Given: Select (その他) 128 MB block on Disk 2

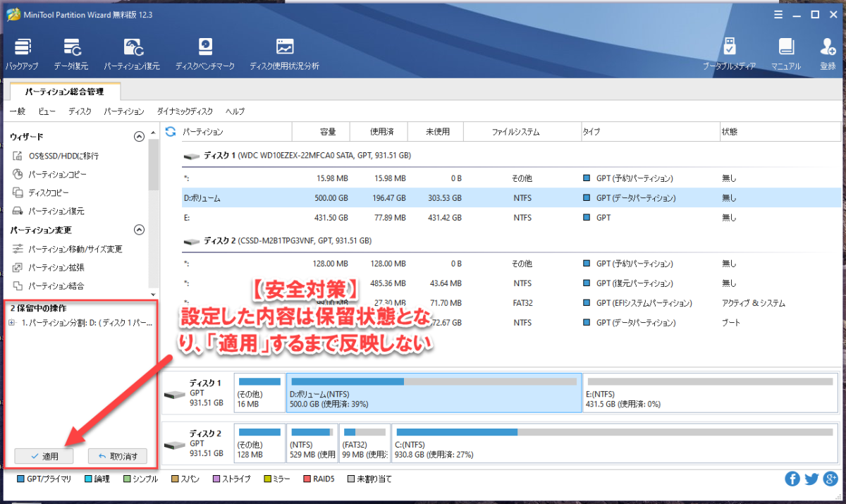Looking at the screenshot, I should pyautogui.click(x=259, y=445).
